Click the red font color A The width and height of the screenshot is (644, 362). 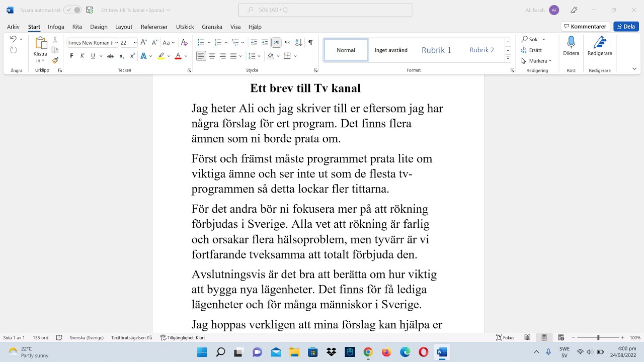(x=178, y=56)
